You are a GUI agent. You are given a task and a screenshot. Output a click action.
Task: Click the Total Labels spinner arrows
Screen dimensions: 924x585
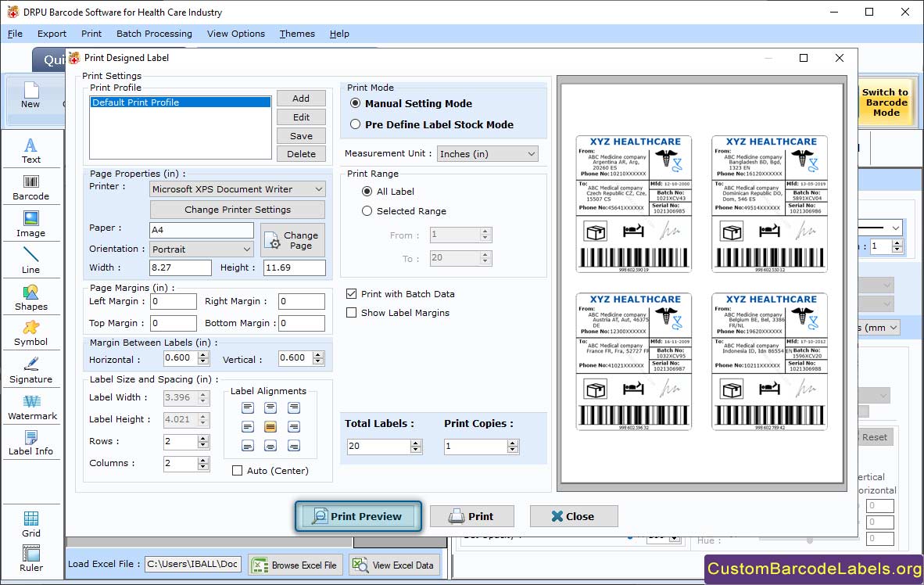coord(416,447)
